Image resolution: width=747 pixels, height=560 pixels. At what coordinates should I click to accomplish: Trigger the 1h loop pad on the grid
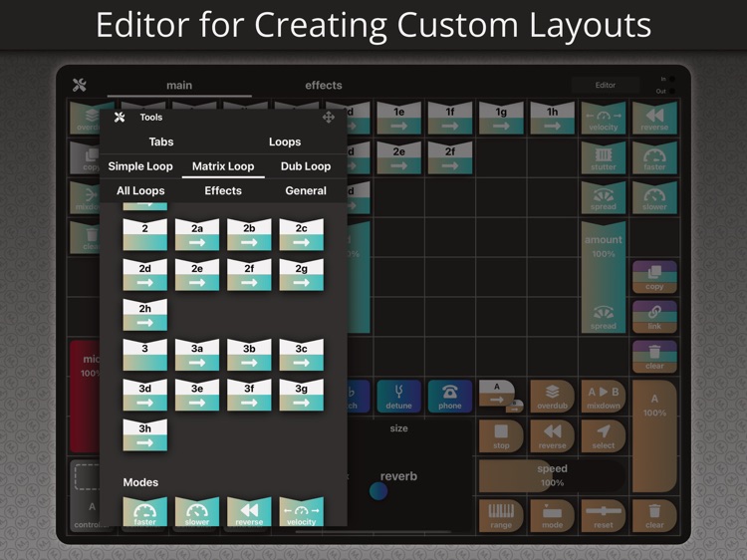pyautogui.click(x=552, y=118)
